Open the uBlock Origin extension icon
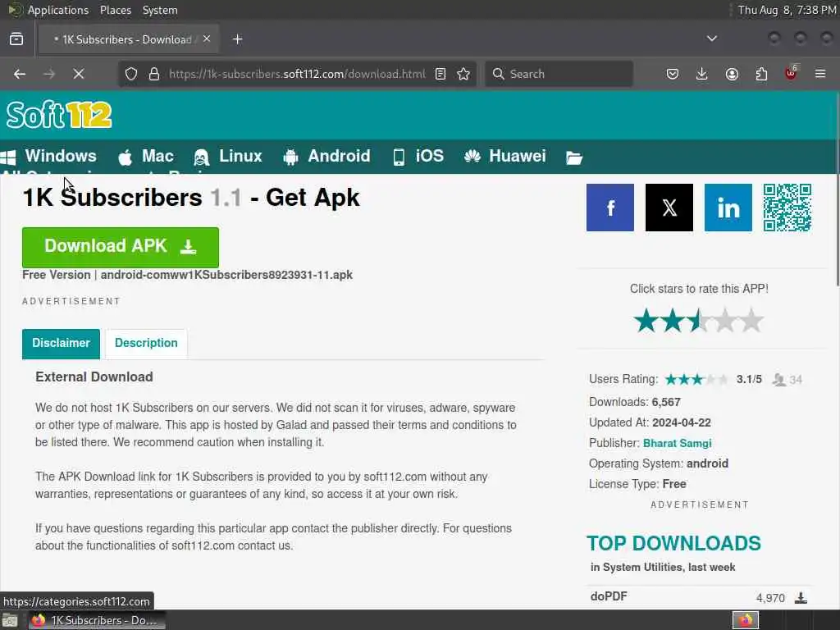The height and width of the screenshot is (630, 840). [x=791, y=74]
